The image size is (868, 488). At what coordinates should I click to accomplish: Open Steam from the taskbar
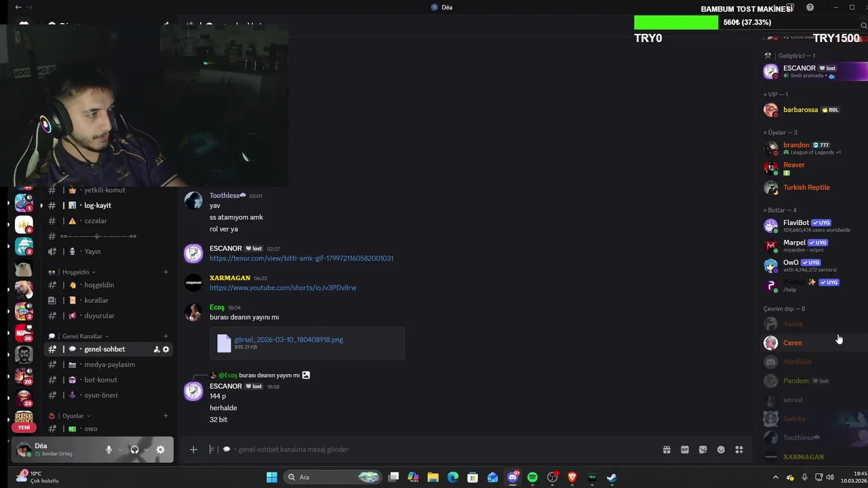click(x=611, y=477)
